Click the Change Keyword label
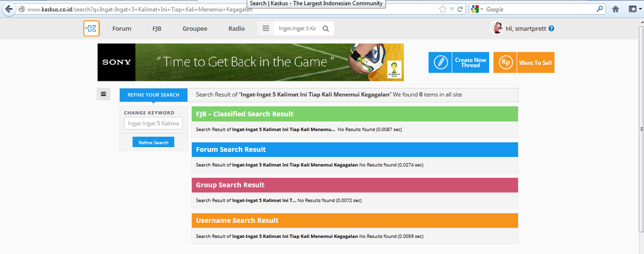The image size is (644, 254). (149, 113)
